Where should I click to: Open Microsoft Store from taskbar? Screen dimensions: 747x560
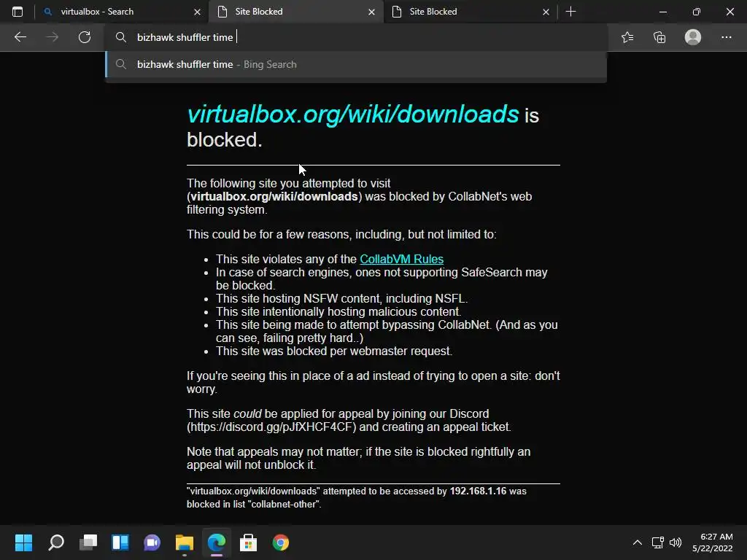pyautogui.click(x=248, y=542)
